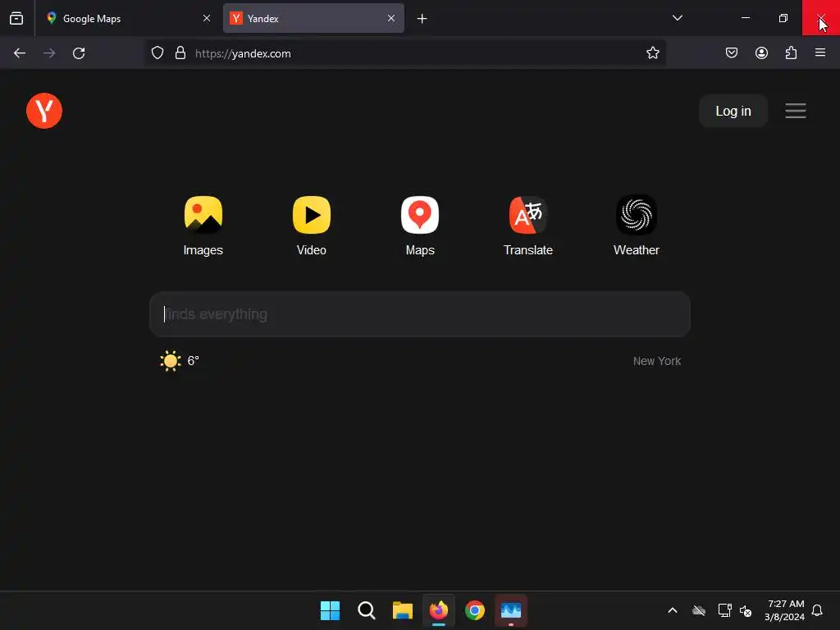
Task: Open the Windows Start menu
Action: 330,610
